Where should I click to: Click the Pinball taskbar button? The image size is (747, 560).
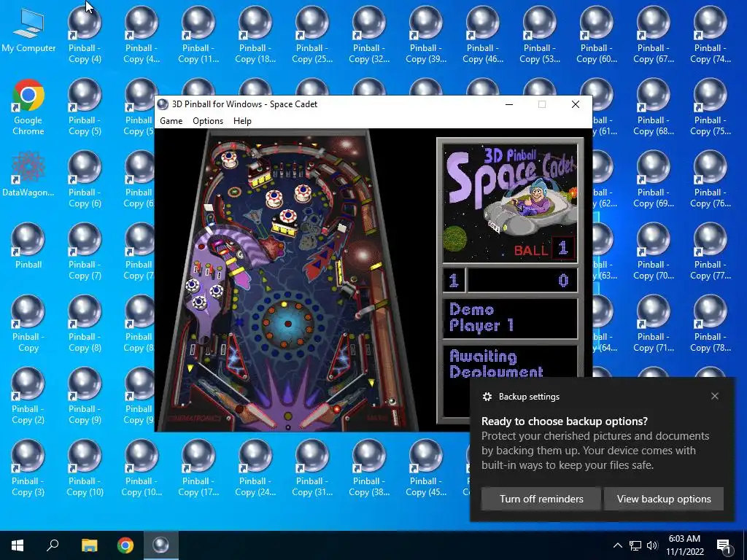click(x=160, y=545)
